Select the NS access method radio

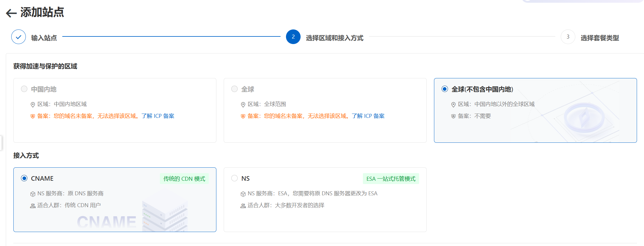[234, 178]
